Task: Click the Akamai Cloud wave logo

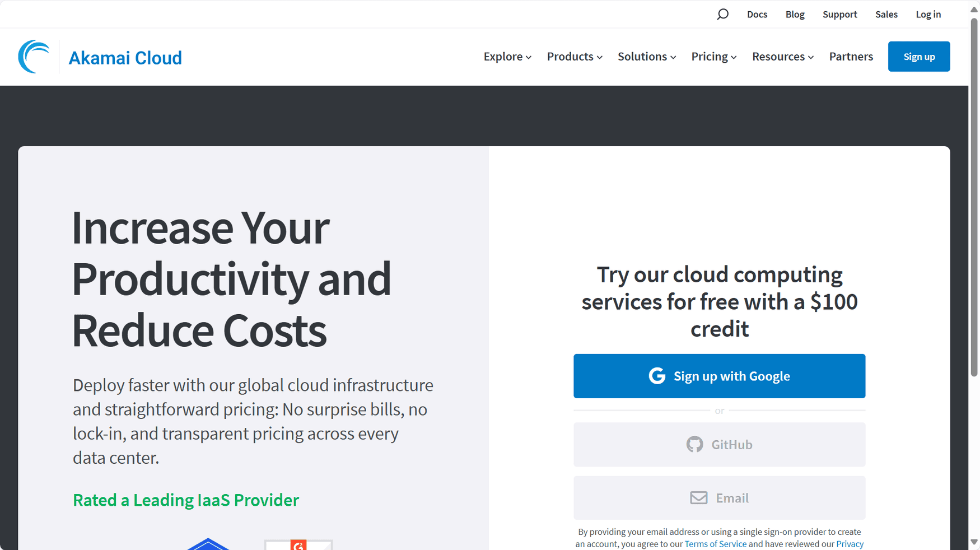Action: 34,56
